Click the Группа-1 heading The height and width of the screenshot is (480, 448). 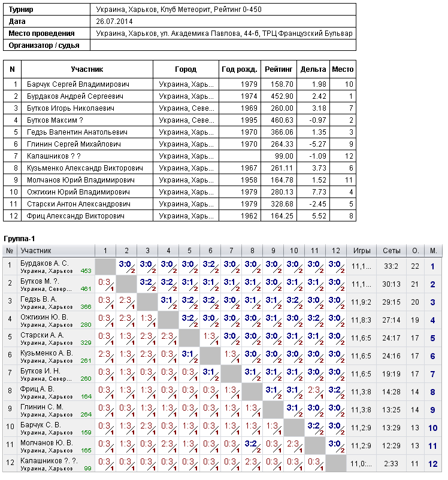[x=19, y=238]
